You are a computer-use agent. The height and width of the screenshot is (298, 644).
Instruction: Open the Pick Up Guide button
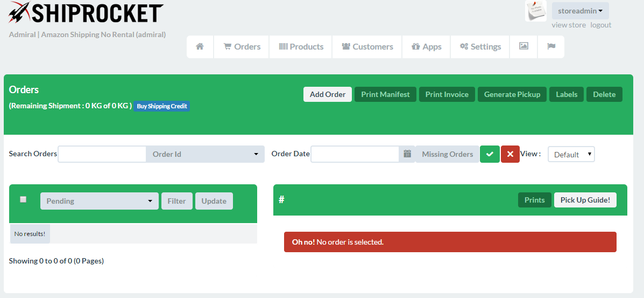(585, 200)
